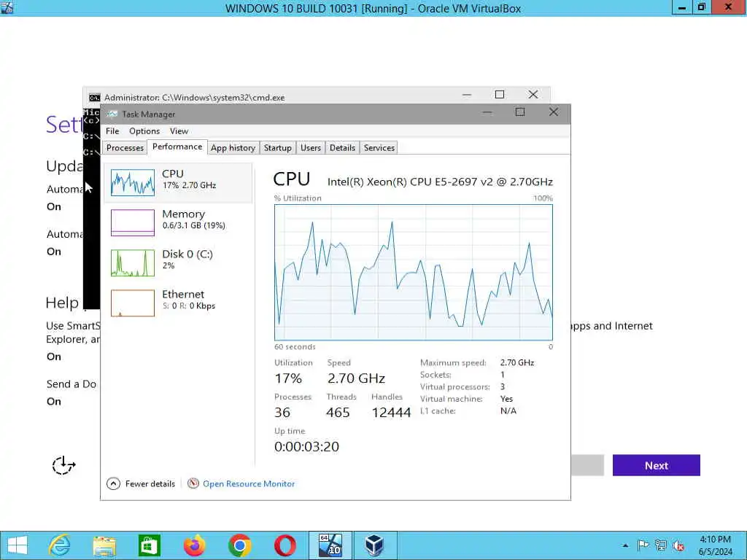The width and height of the screenshot is (747, 560).
Task: Show hidden tray icons arrow
Action: pyautogui.click(x=625, y=545)
